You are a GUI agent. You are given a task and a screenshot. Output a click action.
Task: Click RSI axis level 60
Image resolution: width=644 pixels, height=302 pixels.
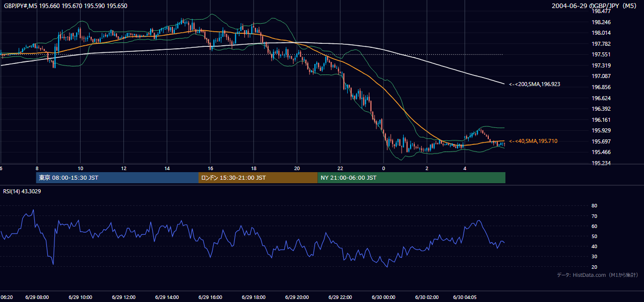(x=594, y=226)
